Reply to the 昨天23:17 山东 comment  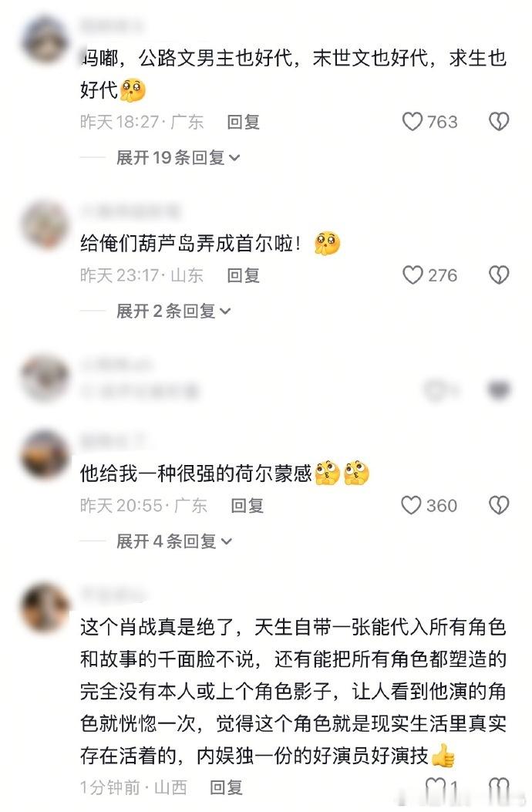(x=243, y=275)
